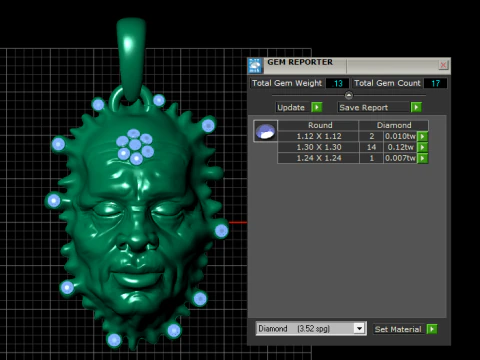This screenshot has width=480, height=360.
Task: Click the Total Gem Count value field
Action: coord(435,83)
